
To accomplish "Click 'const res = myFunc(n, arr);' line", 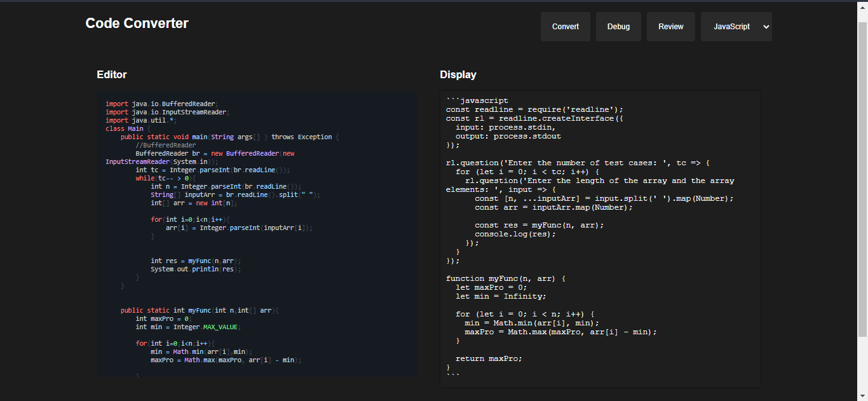I will tap(539, 225).
